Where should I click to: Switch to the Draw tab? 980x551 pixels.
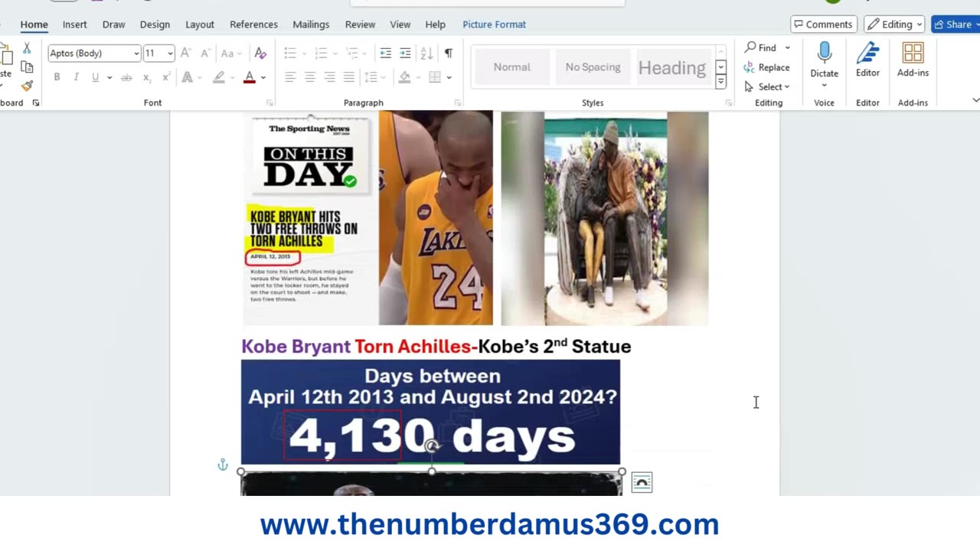(x=113, y=24)
